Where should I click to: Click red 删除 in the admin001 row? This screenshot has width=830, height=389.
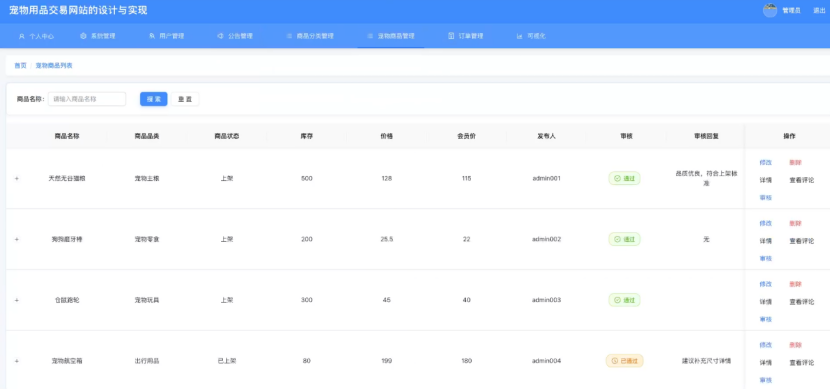795,163
